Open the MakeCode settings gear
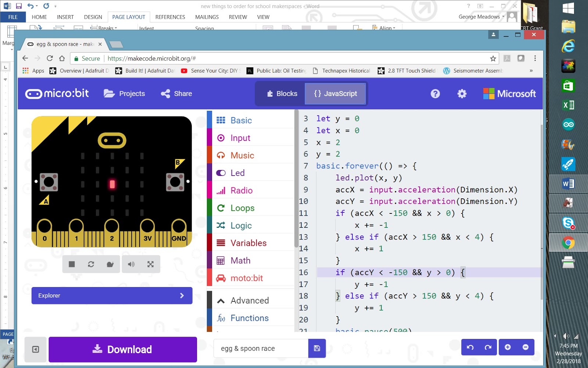 click(x=462, y=93)
